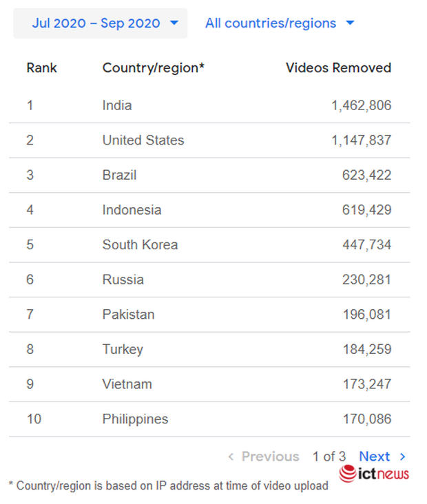Click the Country/region column header
Screen dimensions: 427x504
[x=153, y=68]
